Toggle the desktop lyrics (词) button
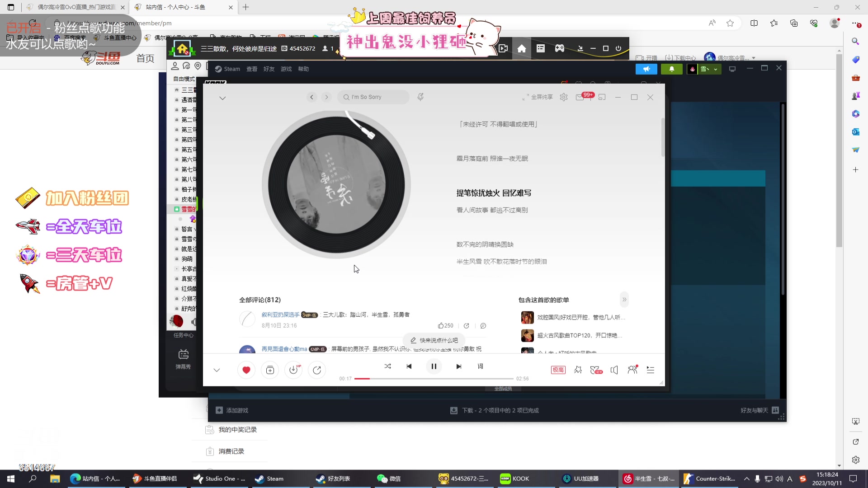Viewport: 868px width, 488px height. click(481, 366)
